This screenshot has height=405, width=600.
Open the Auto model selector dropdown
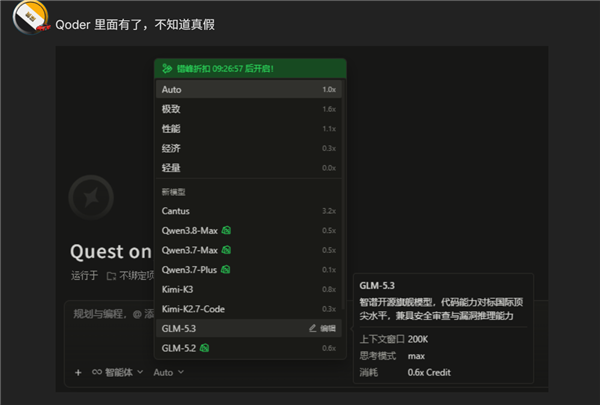point(168,372)
